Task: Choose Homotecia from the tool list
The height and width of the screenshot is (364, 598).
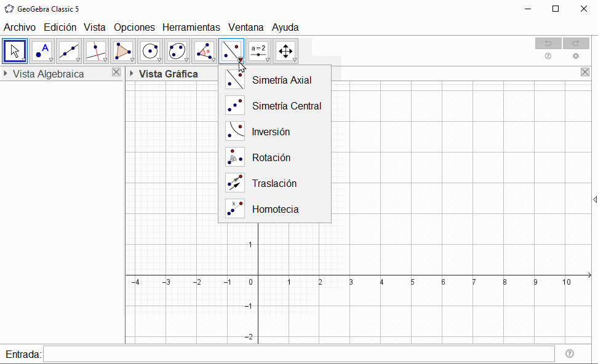Action: click(275, 209)
